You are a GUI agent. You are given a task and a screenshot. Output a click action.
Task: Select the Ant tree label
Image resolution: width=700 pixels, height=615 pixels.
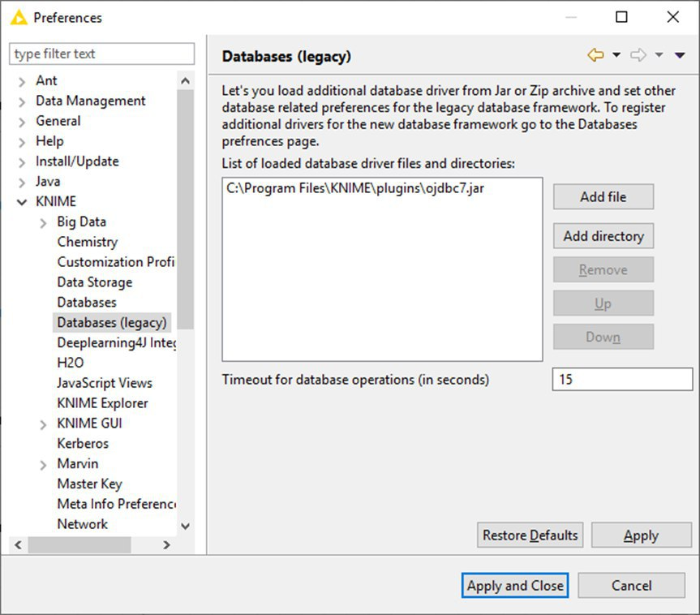point(46,80)
